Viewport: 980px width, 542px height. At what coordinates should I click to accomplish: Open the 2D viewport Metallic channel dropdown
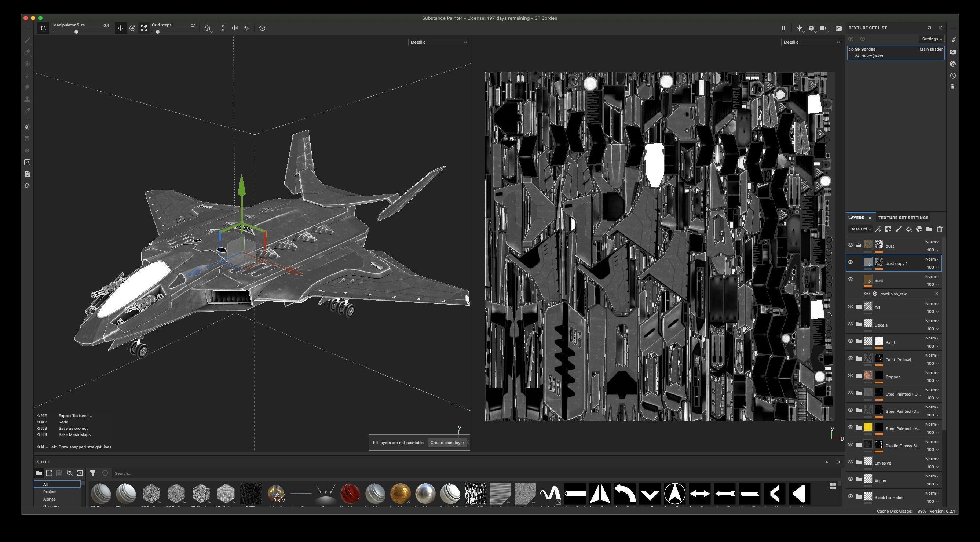pos(811,42)
